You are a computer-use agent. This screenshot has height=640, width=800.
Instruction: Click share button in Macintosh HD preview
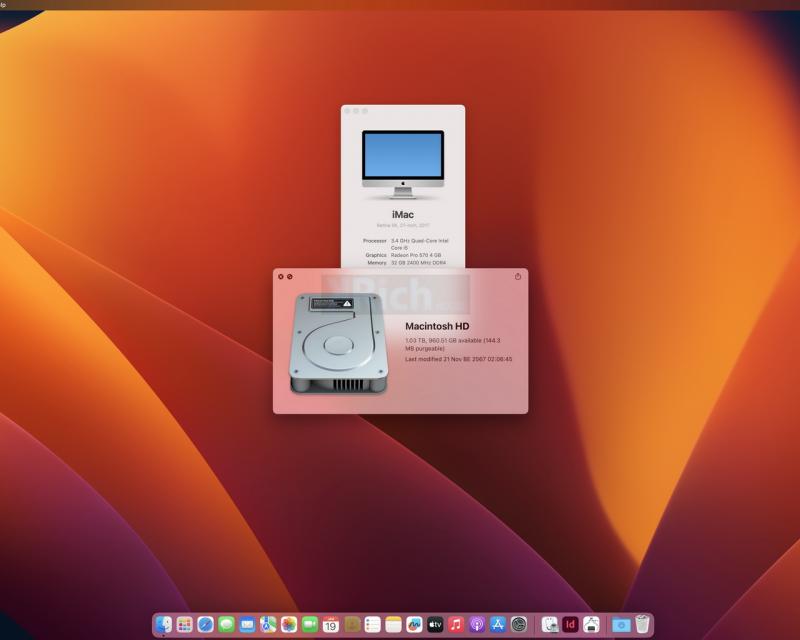518,277
